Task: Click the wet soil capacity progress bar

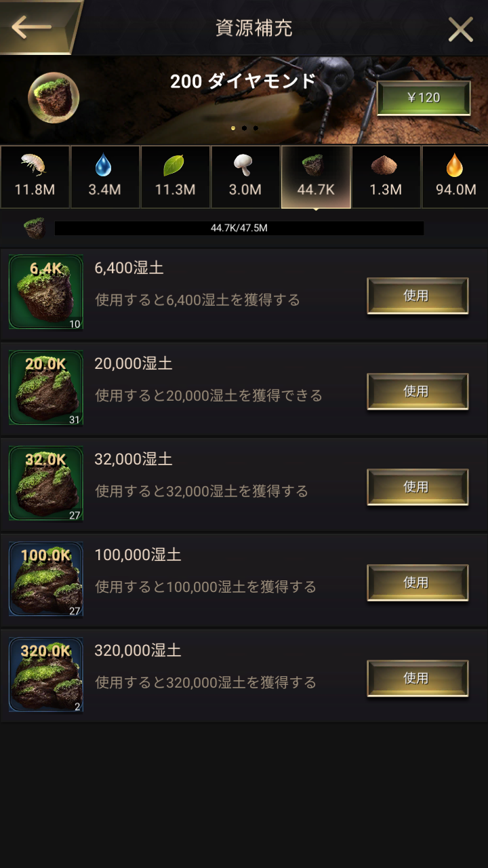Action: click(x=239, y=228)
